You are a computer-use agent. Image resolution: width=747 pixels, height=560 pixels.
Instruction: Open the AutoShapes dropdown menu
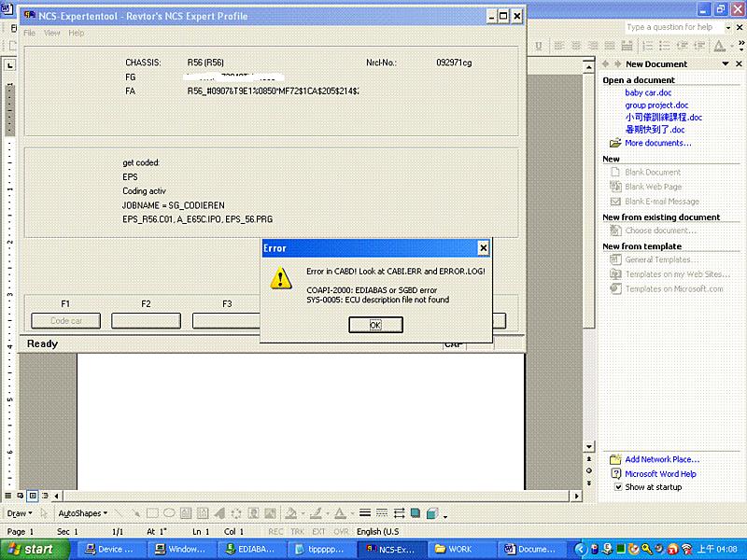tap(84, 513)
